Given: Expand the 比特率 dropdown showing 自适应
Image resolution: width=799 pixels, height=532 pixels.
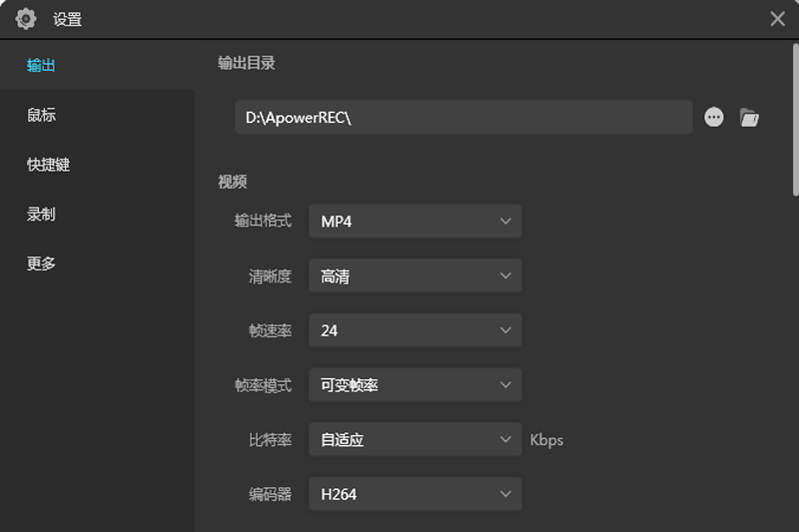Looking at the screenshot, I should 414,439.
